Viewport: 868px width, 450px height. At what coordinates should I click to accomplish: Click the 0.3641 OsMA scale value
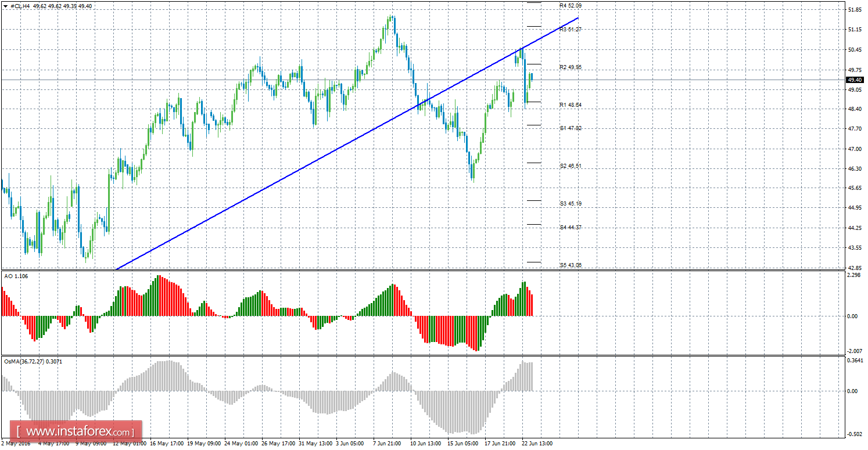[855, 361]
